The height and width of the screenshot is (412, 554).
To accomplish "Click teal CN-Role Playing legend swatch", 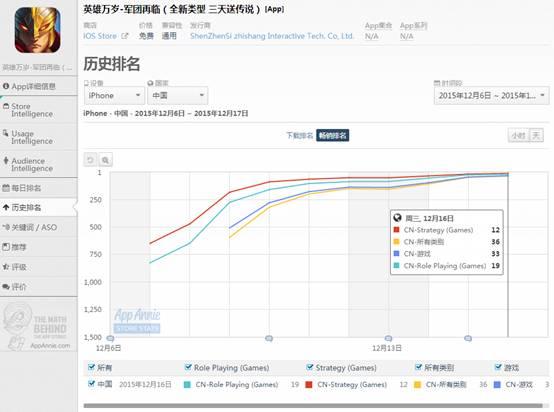I will pos(188,384).
